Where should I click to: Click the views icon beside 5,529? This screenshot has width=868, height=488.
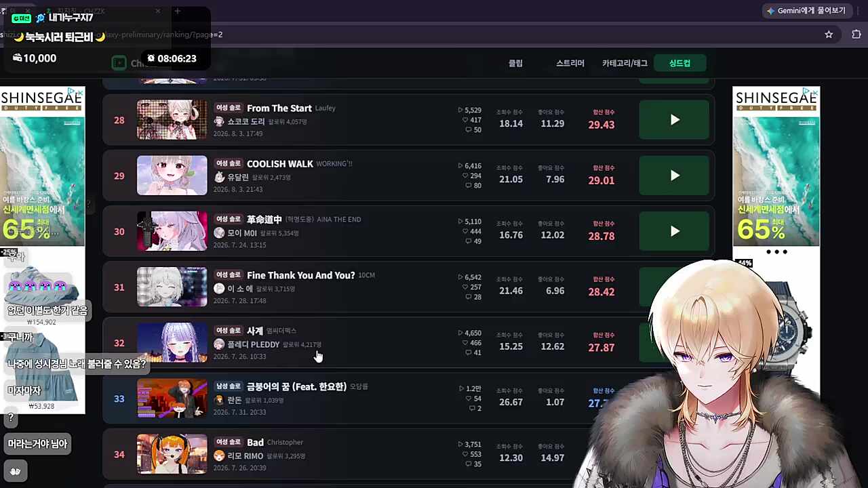pyautogui.click(x=460, y=110)
